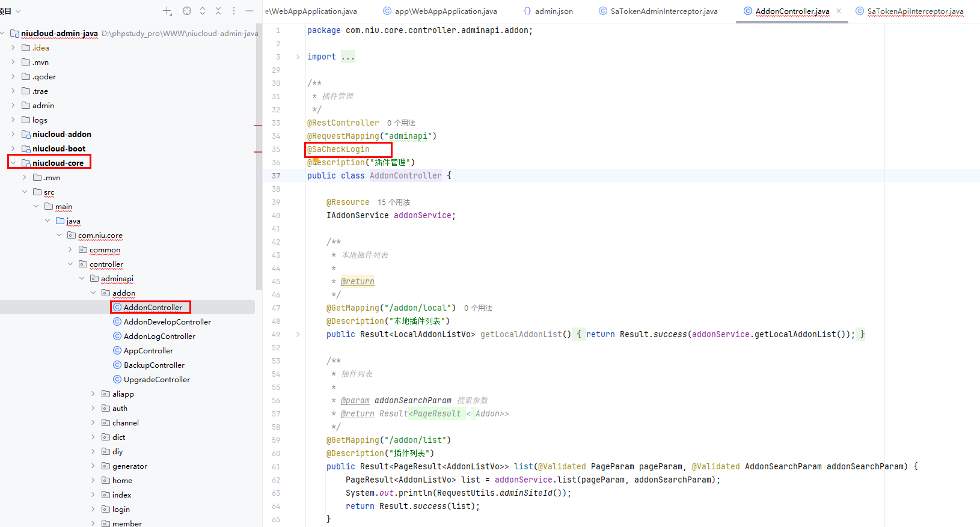The width and height of the screenshot is (980, 527).
Task: Open the project view dropdown
Action: pyautogui.click(x=18, y=11)
